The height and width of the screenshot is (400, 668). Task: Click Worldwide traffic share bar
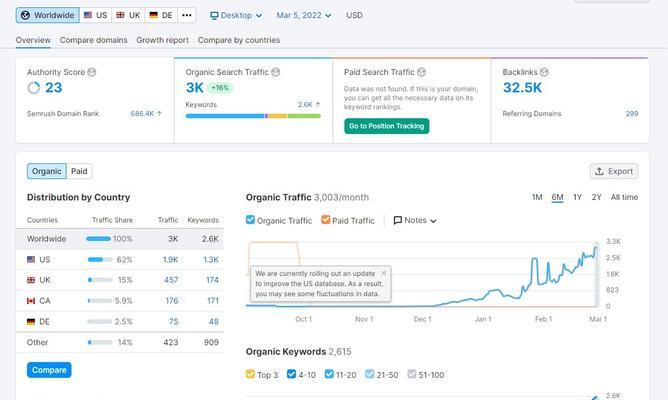pos(98,239)
